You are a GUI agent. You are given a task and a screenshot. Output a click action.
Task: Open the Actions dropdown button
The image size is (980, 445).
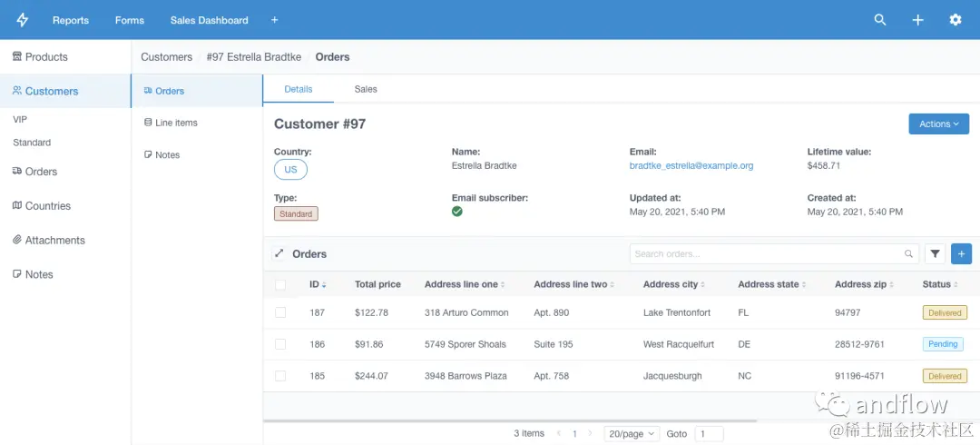pyautogui.click(x=939, y=124)
